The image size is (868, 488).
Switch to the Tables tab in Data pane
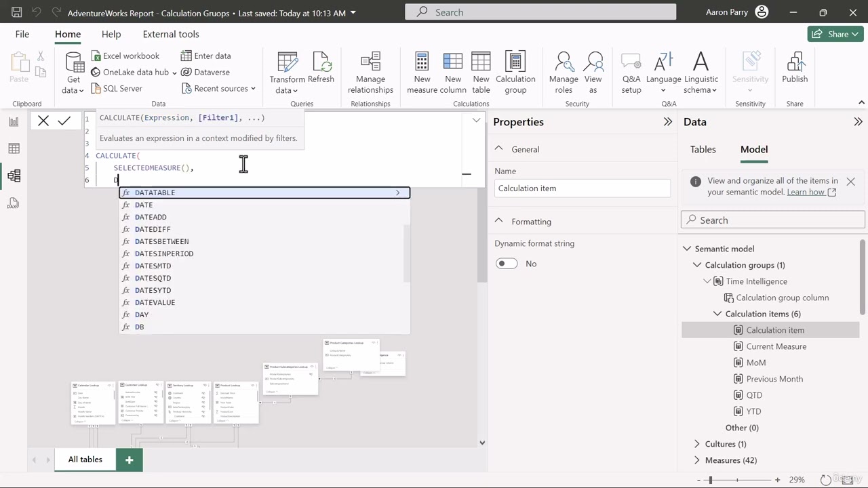(703, 149)
